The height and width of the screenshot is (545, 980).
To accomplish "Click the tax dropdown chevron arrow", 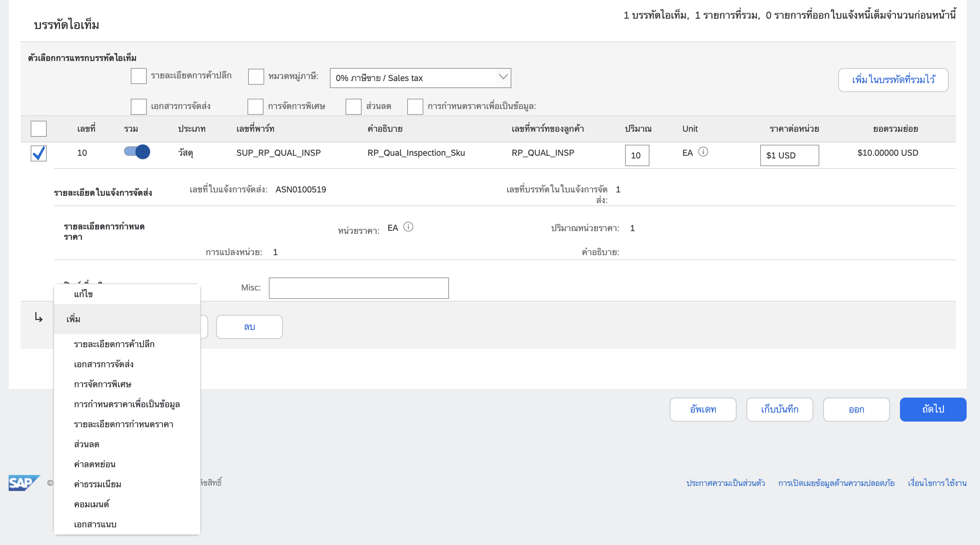I will (x=503, y=77).
